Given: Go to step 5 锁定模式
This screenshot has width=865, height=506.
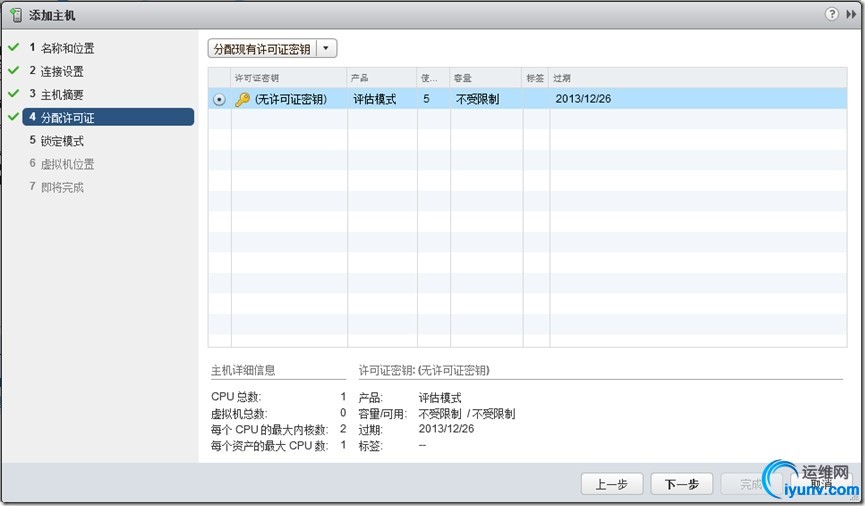Looking at the screenshot, I should click(56, 141).
